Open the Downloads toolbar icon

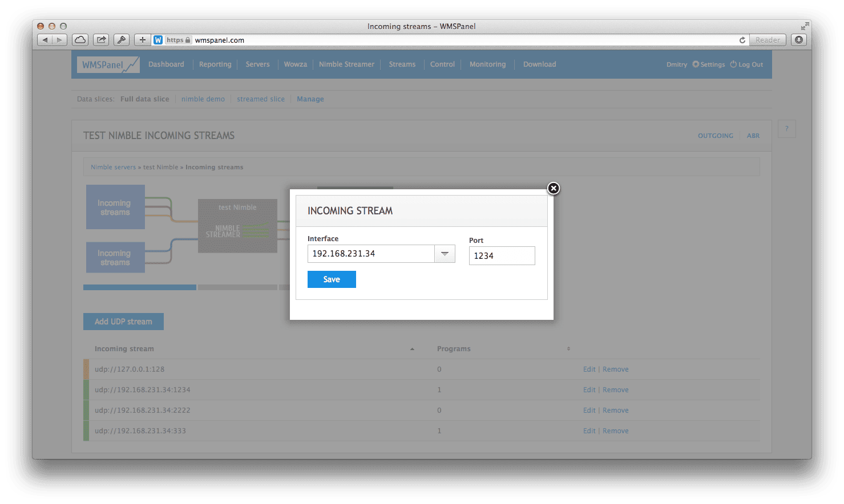799,40
